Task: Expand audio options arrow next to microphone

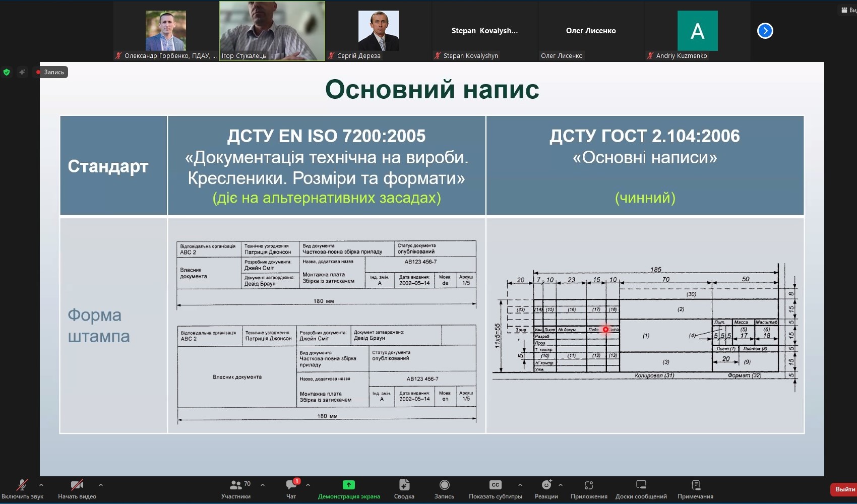Action: coord(41,485)
